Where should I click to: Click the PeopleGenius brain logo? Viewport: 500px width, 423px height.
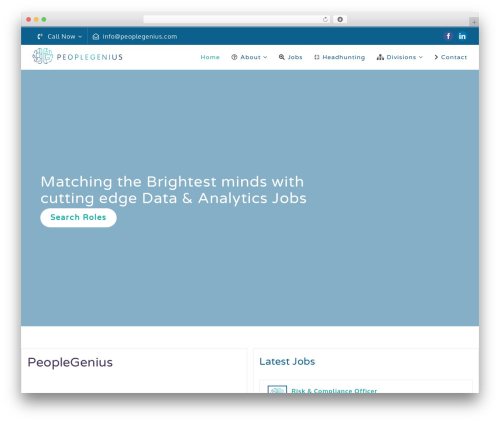pyautogui.click(x=43, y=56)
